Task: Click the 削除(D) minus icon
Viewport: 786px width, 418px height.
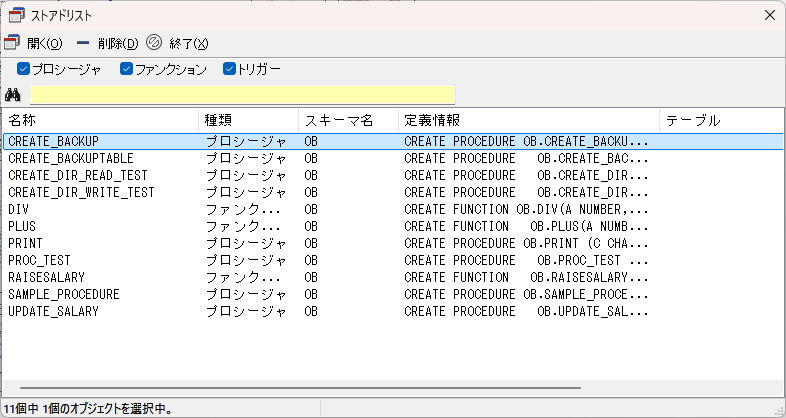Action: [83, 44]
